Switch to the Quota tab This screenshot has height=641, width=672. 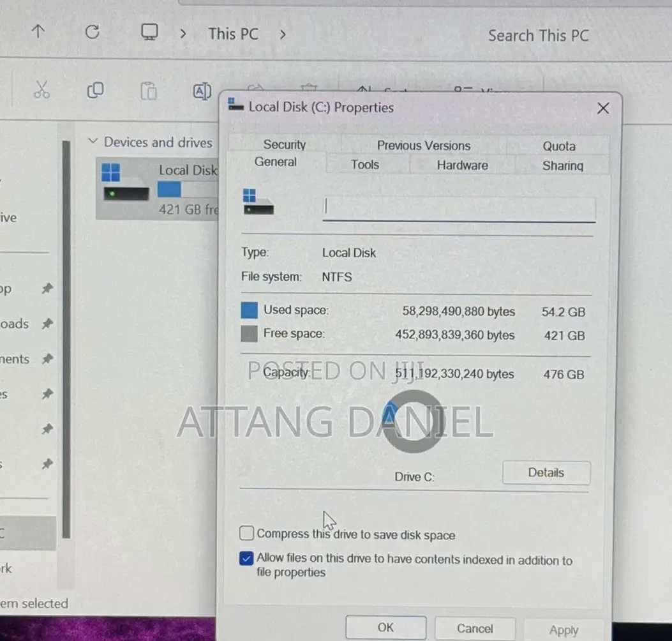pyautogui.click(x=559, y=146)
